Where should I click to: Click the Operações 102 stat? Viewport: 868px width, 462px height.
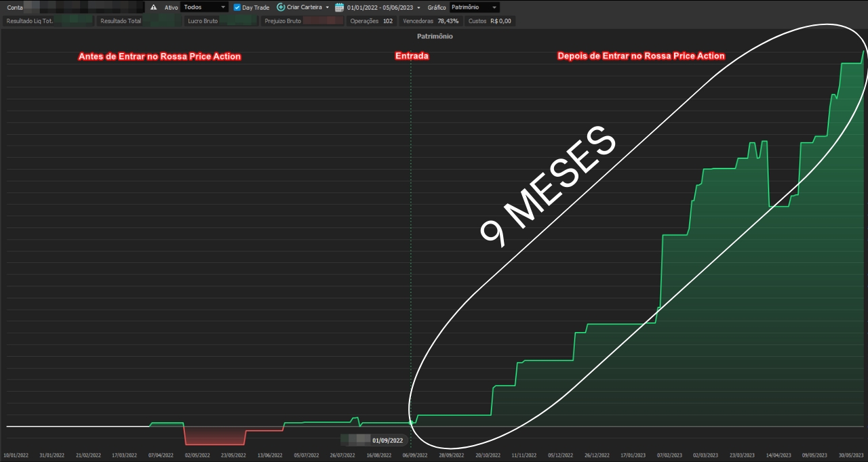coord(372,21)
